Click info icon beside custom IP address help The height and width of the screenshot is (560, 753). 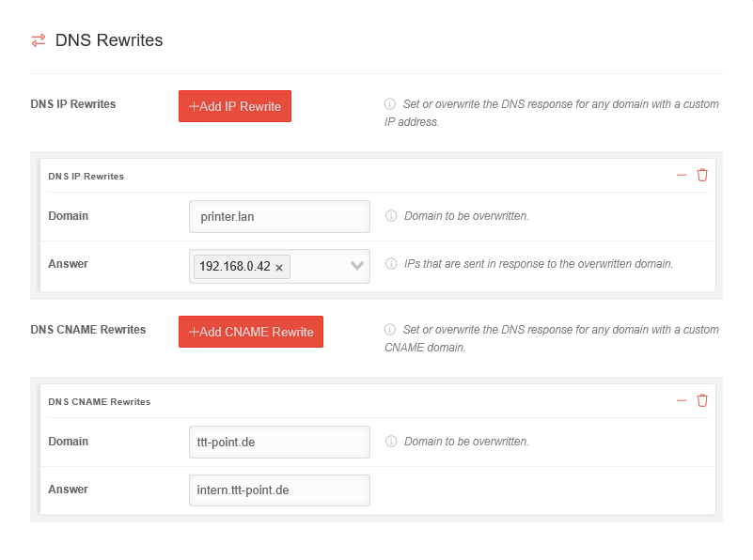[x=390, y=104]
